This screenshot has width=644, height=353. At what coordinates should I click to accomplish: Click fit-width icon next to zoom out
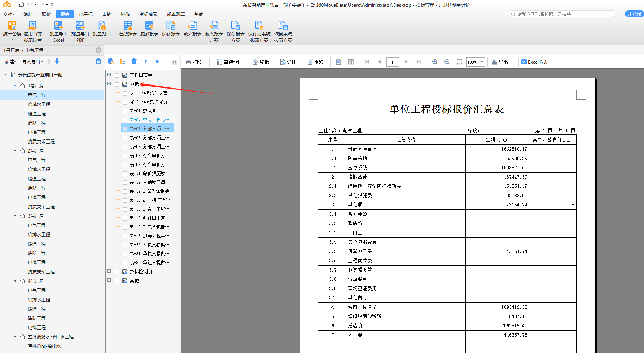pyautogui.click(x=459, y=62)
